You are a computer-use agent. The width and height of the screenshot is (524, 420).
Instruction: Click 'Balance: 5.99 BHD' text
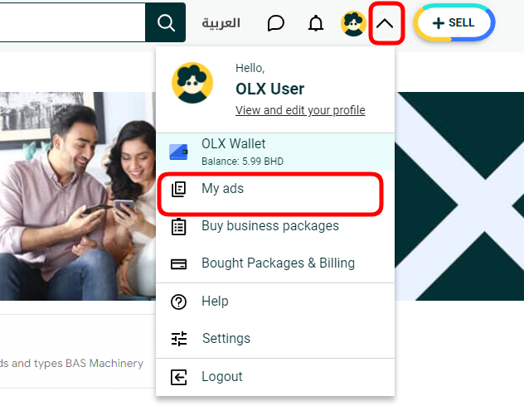[x=242, y=162]
